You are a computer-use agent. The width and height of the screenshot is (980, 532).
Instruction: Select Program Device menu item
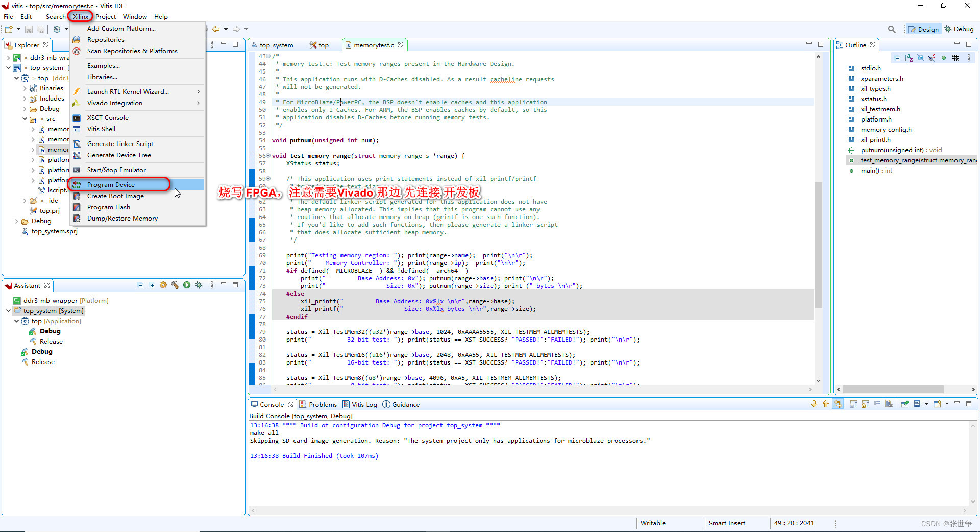[138, 185]
